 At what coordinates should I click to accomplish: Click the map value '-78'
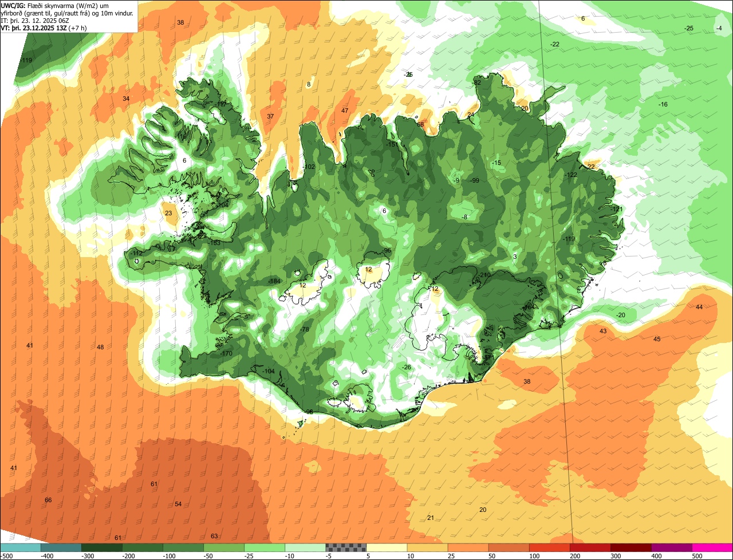tap(305, 329)
